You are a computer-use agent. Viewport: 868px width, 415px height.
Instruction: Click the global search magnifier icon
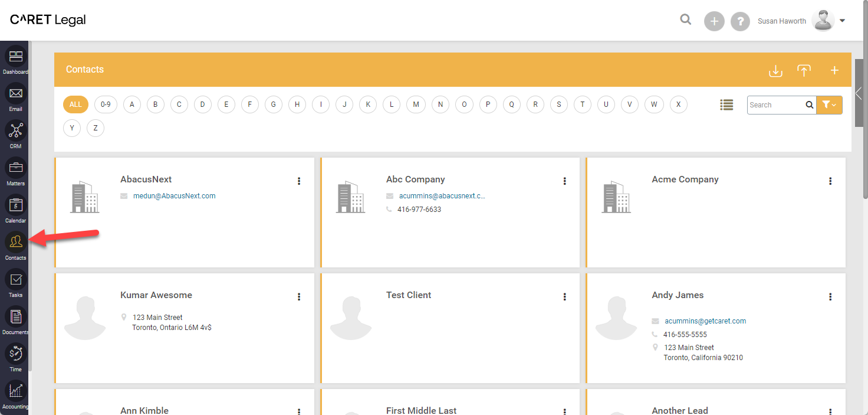point(685,20)
